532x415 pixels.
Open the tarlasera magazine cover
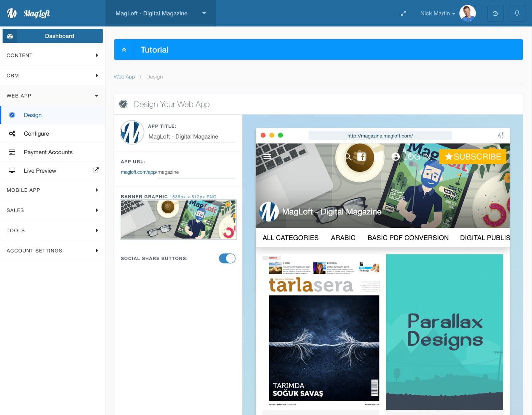point(321,331)
